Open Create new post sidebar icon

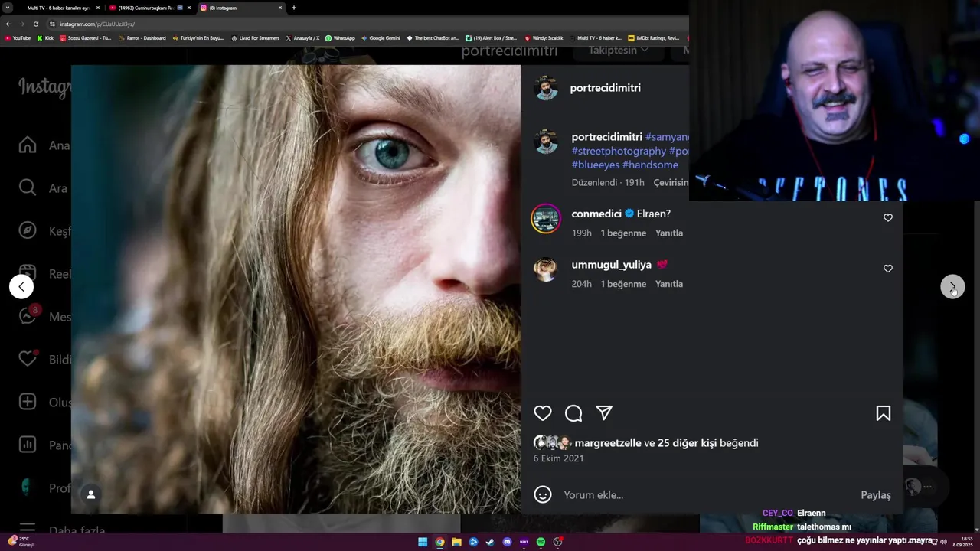click(x=28, y=402)
